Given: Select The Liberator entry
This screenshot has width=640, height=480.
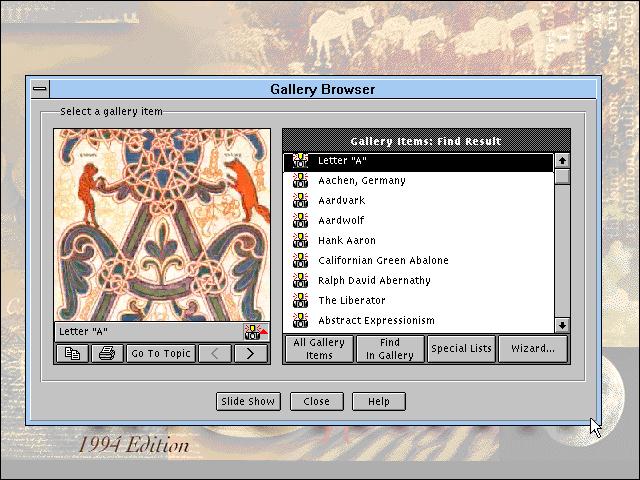Looking at the screenshot, I should (x=418, y=300).
